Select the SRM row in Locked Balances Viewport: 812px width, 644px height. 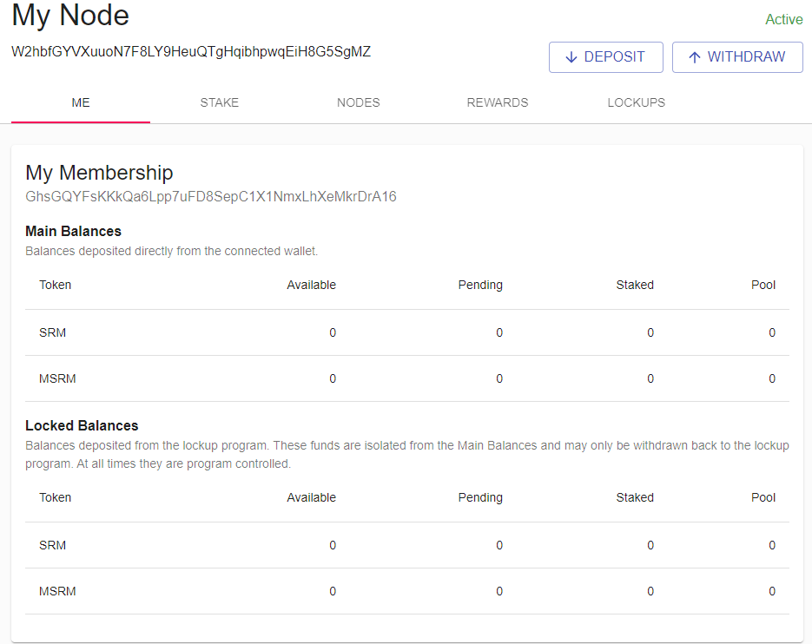click(407, 546)
